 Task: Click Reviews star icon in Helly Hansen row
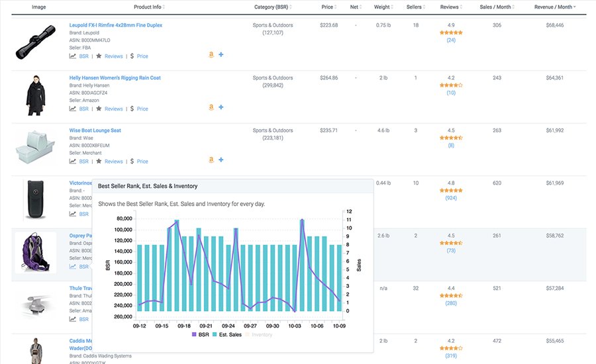pos(99,109)
